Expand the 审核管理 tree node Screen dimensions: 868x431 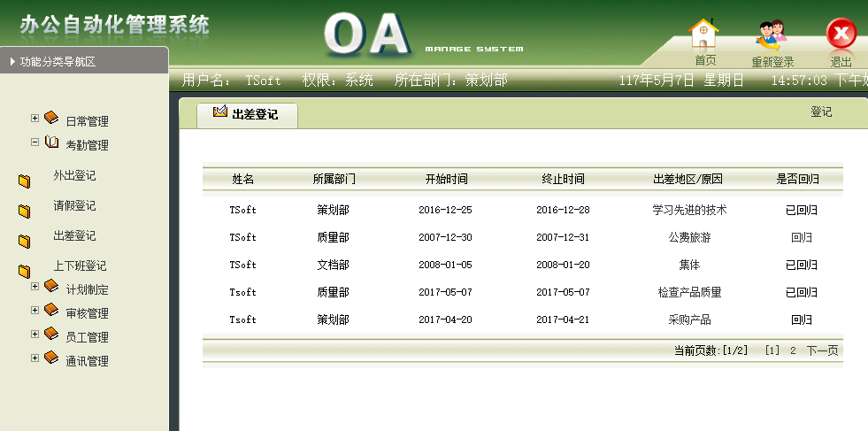coord(35,311)
